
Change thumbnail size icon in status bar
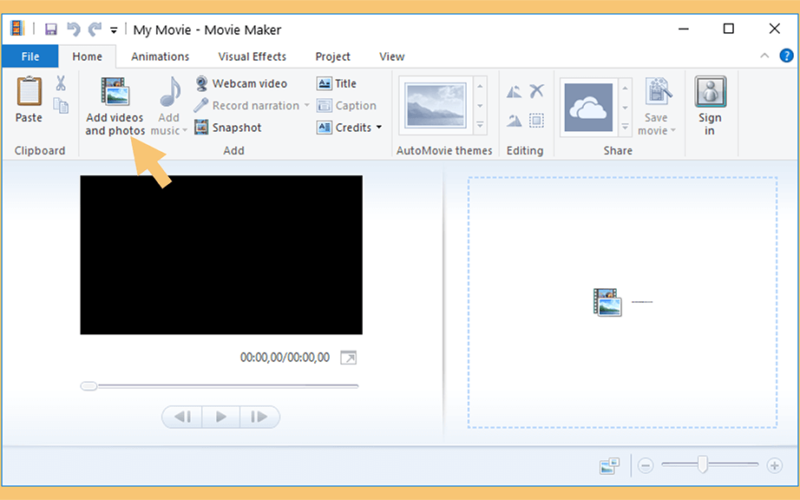(609, 465)
